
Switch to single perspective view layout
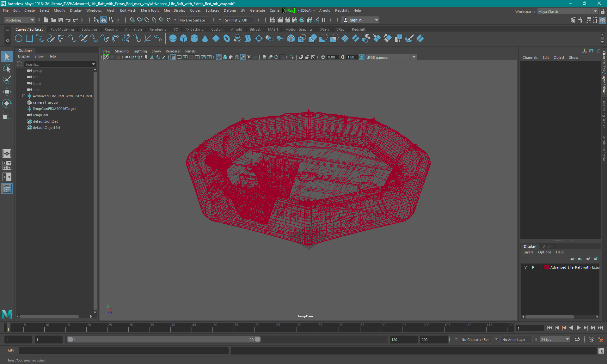[7, 154]
